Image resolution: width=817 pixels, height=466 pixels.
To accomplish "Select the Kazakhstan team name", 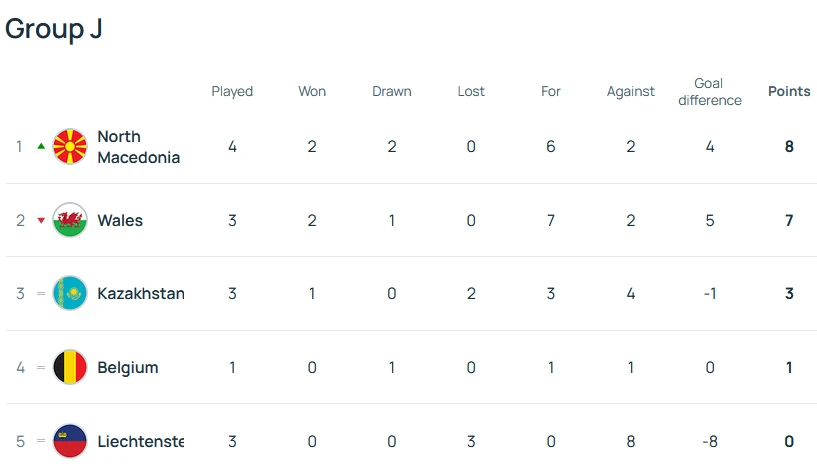I will [140, 294].
